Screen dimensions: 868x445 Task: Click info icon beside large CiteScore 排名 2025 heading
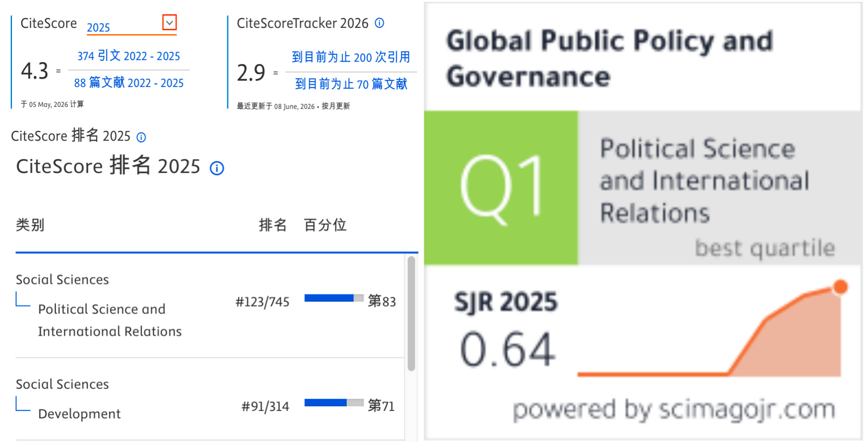click(x=217, y=168)
